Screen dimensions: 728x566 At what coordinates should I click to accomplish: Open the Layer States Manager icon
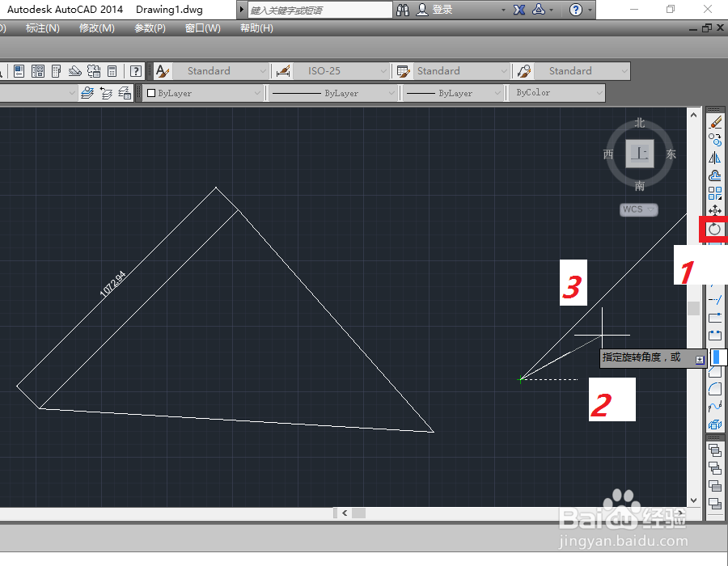point(125,93)
